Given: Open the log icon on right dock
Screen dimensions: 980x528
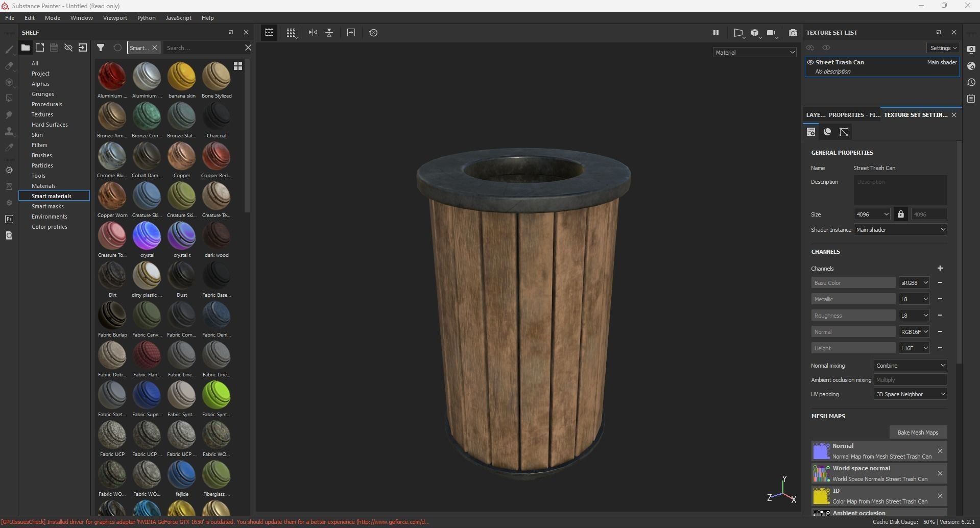Looking at the screenshot, I should click(x=971, y=99).
